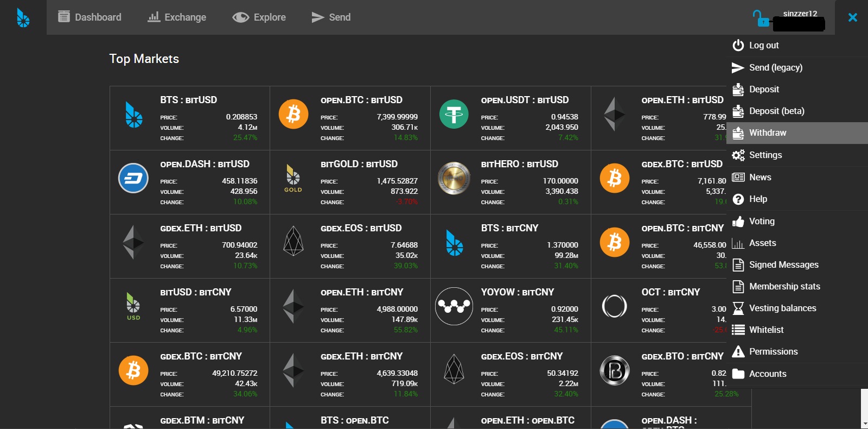
Task: Click the 7,399.99999 price value
Action: (397, 117)
